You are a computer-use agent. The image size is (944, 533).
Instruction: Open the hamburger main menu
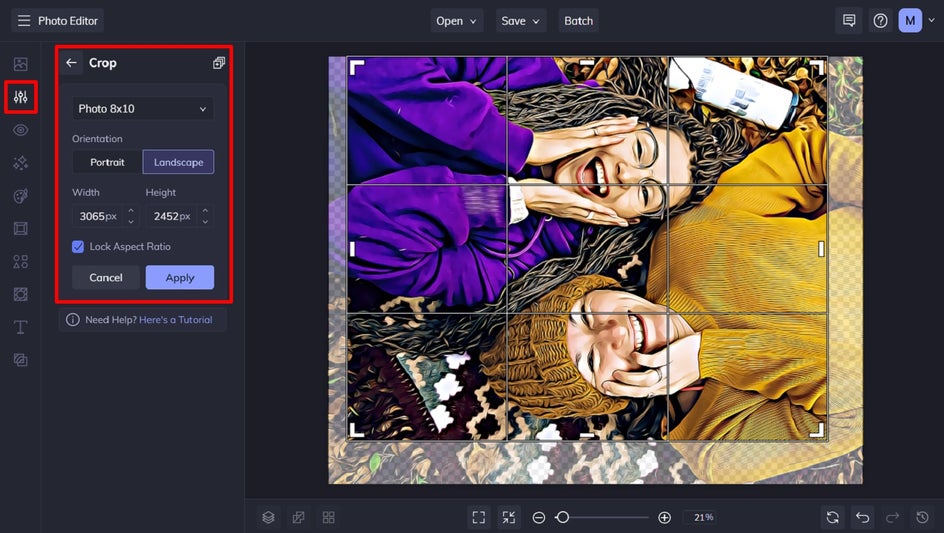pyautogui.click(x=23, y=20)
